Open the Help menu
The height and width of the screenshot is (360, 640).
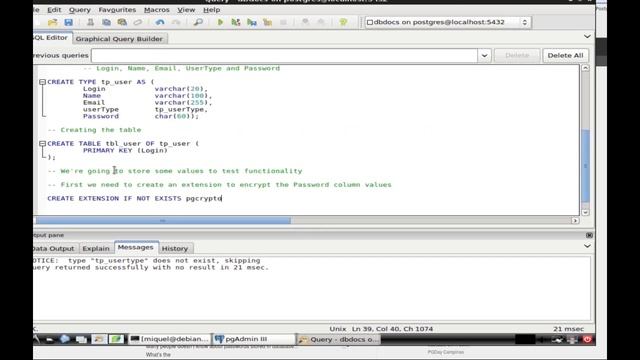211,10
